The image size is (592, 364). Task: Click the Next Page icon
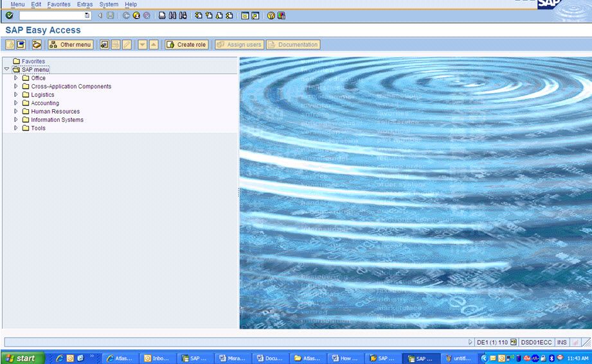[x=219, y=15]
